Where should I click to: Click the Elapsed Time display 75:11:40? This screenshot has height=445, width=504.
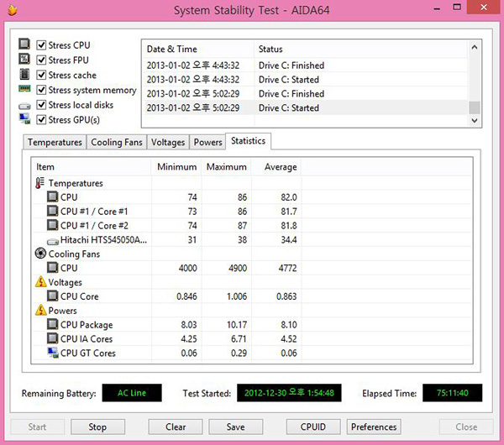pyautogui.click(x=452, y=393)
